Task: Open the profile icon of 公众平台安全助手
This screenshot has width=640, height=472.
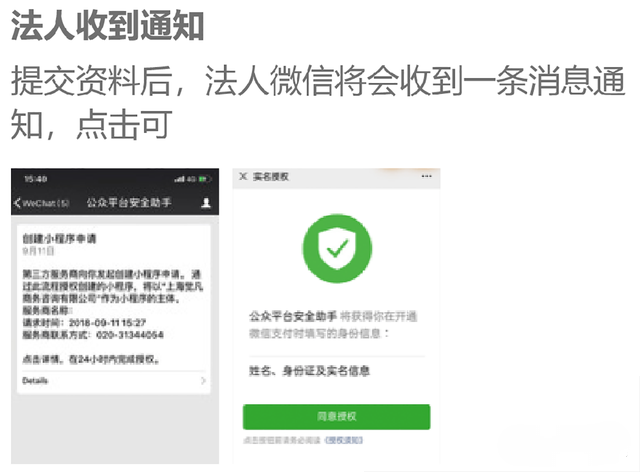Action: pyautogui.click(x=206, y=203)
